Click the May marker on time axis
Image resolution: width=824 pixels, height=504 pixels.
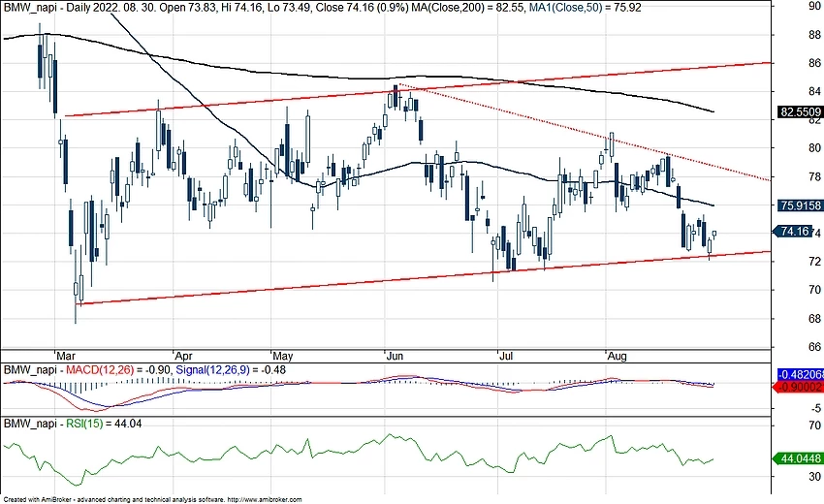pos(284,355)
